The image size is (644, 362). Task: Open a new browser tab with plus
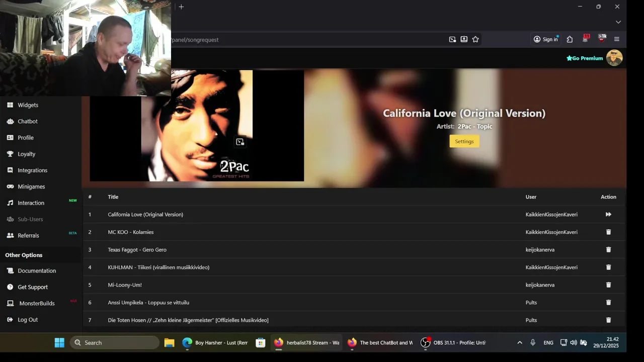pyautogui.click(x=181, y=7)
